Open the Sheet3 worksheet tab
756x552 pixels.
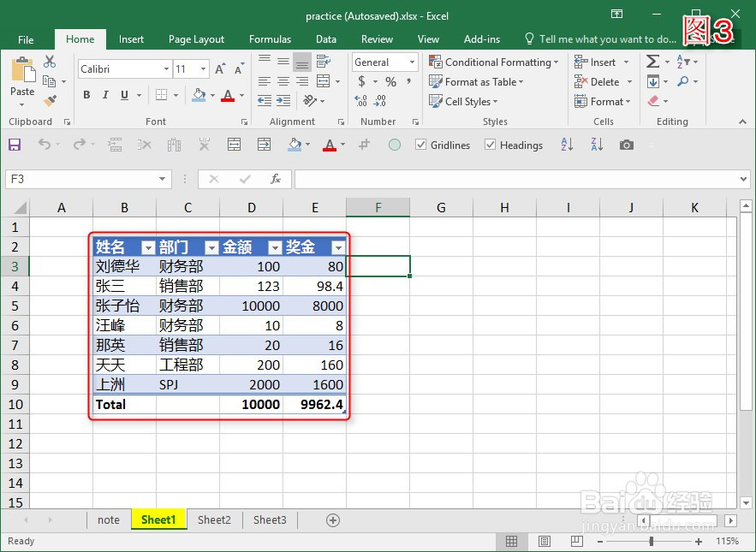pyautogui.click(x=269, y=519)
